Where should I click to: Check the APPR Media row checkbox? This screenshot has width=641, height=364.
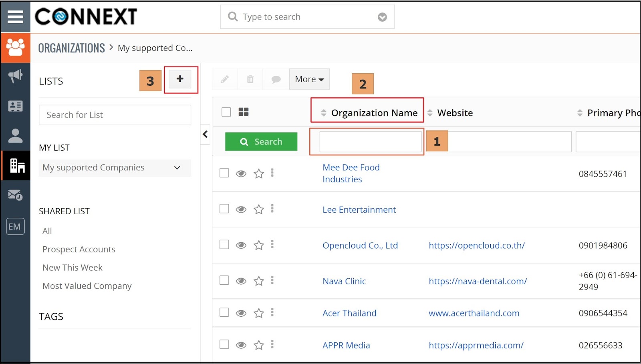(x=224, y=344)
